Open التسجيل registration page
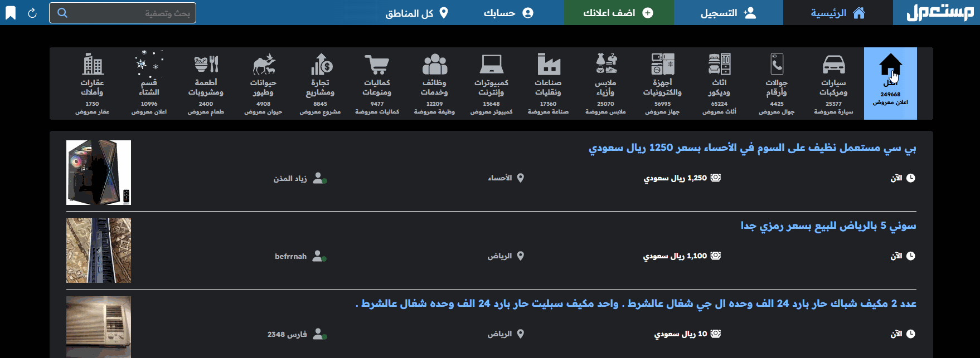 [729, 12]
